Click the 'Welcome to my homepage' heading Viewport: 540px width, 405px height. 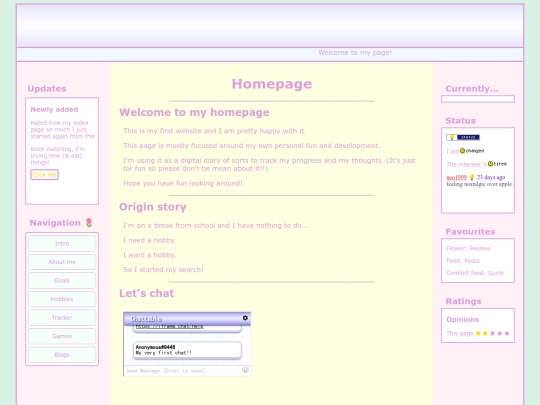pos(194,113)
